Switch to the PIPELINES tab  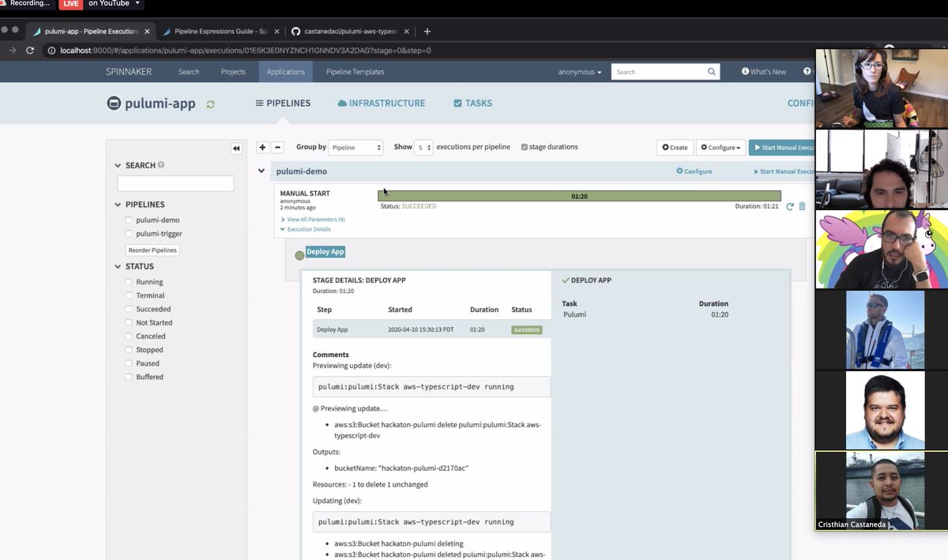coord(283,103)
